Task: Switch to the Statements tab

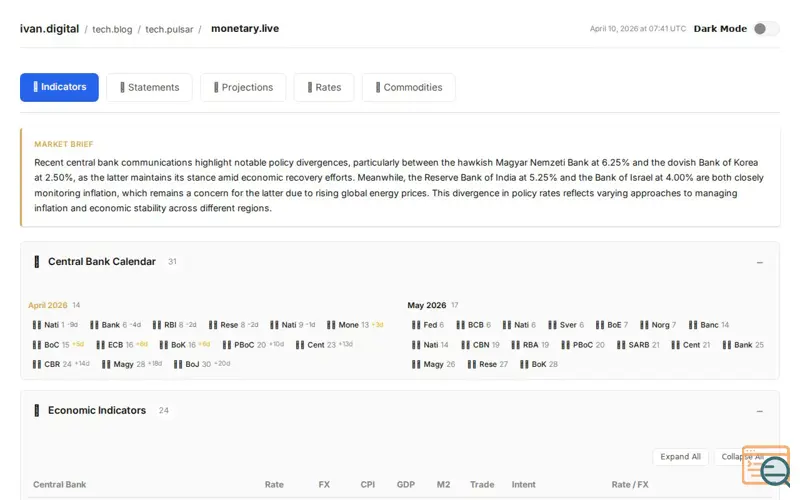Action: 149,87
